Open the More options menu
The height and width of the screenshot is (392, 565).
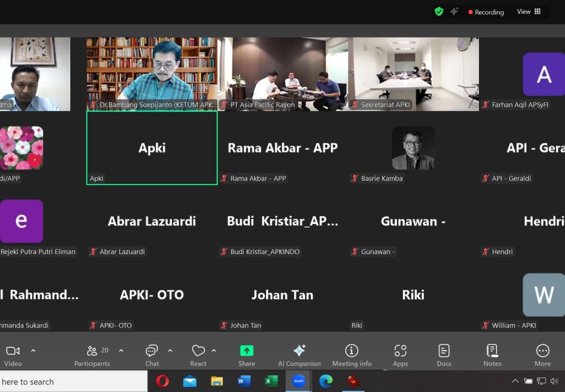point(542,356)
